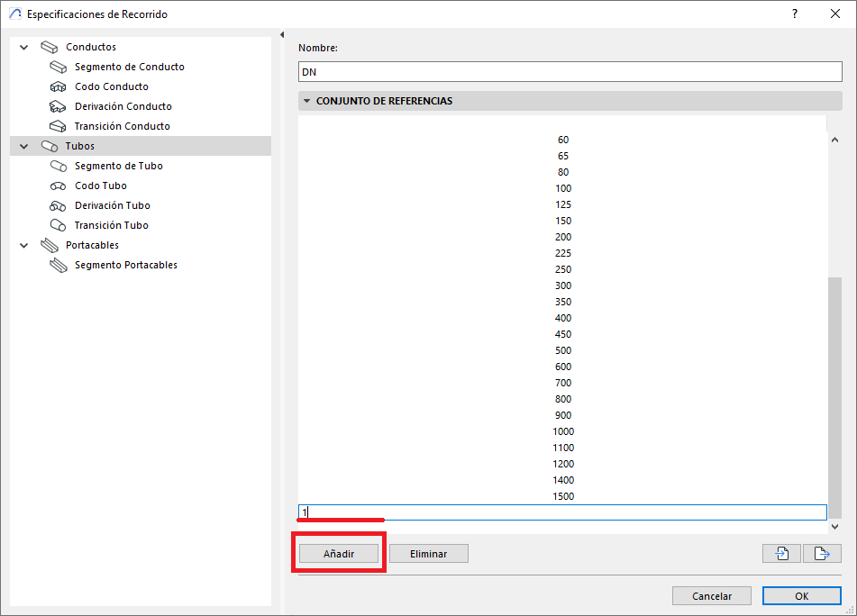Click the Codo Tubo icon
The image size is (857, 616).
point(59,186)
